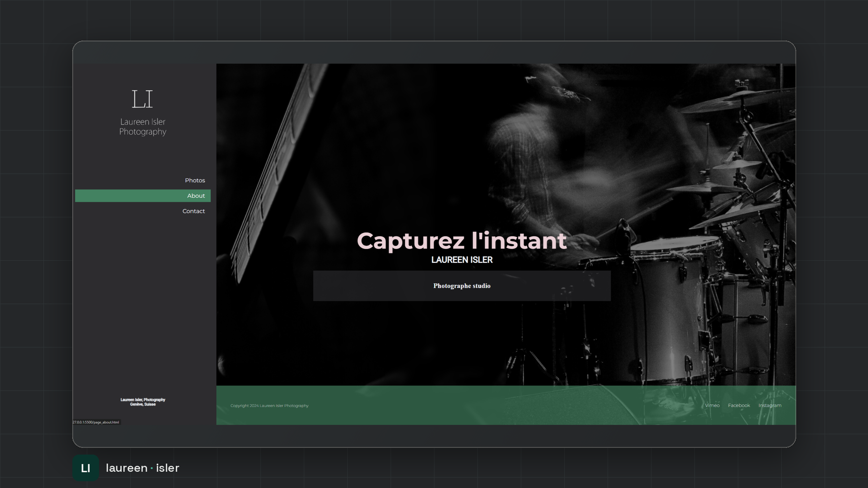This screenshot has width=868, height=488.
Task: Click the Genève, Suisse address text
Action: pyautogui.click(x=143, y=404)
